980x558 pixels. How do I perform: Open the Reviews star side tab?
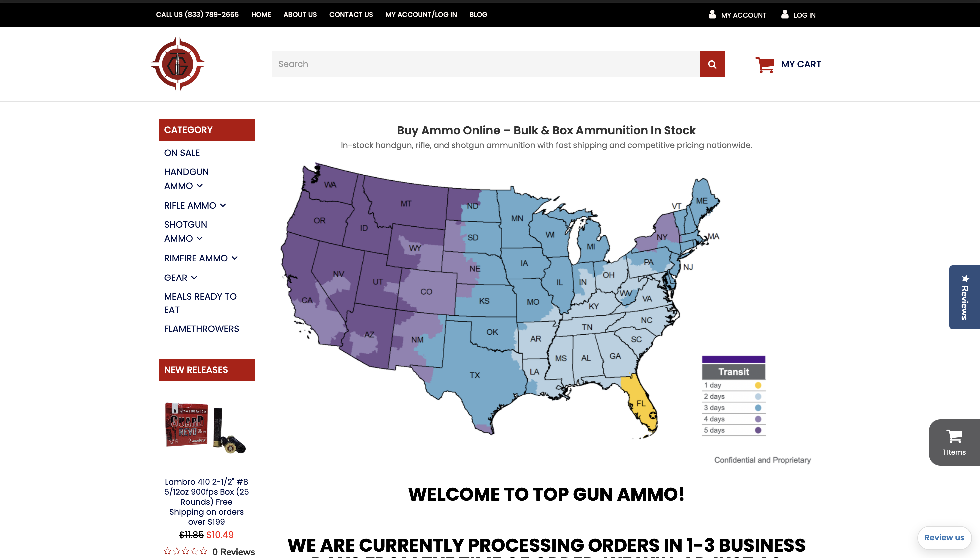coord(965,297)
